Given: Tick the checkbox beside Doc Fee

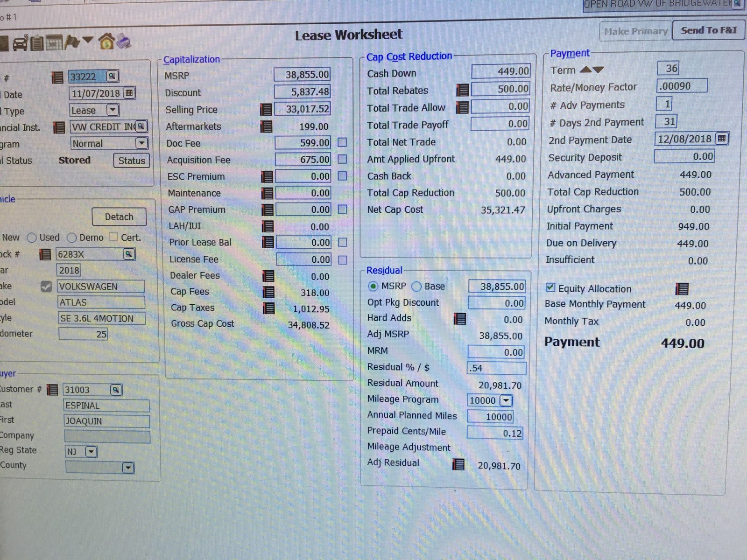Looking at the screenshot, I should (342, 142).
